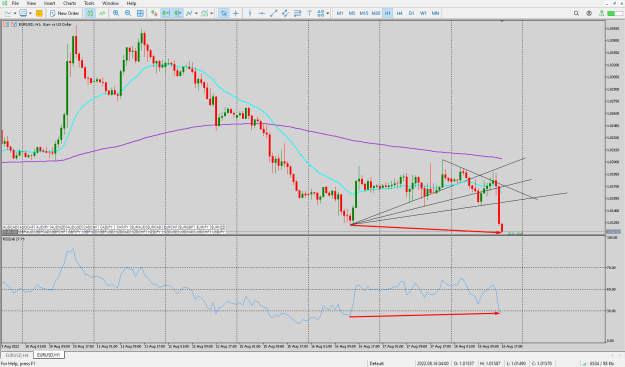Viewport: 625px width, 367px height.
Task: Toggle Auto Scroll chart option
Action: click(165, 13)
